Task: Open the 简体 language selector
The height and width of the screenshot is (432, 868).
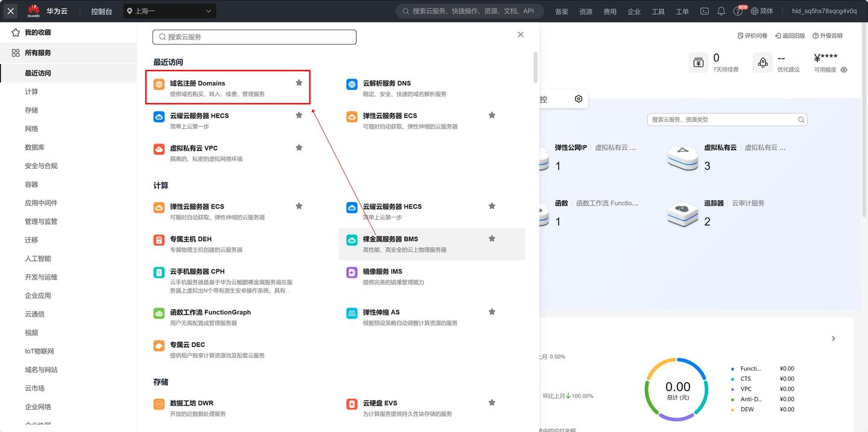Action: point(762,11)
